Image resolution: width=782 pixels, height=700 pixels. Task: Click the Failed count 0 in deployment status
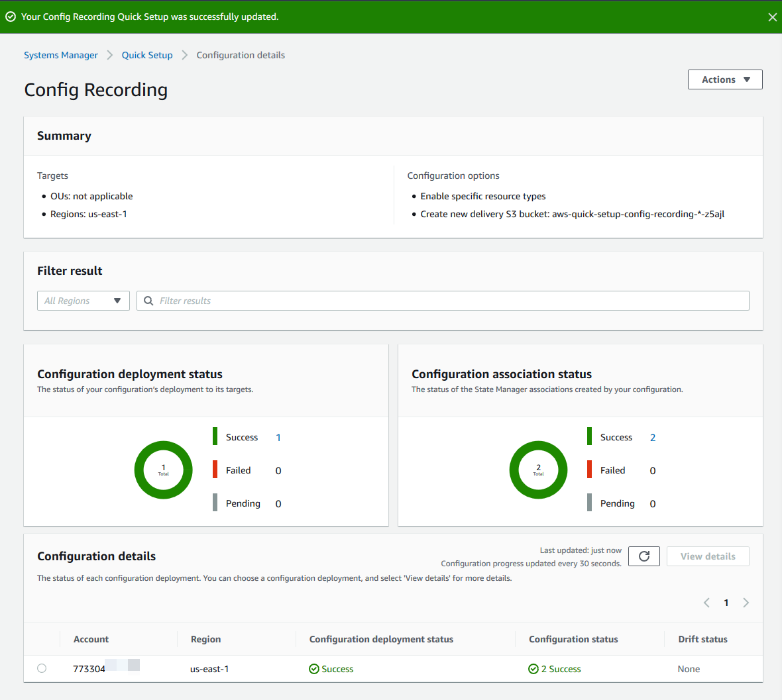(278, 471)
